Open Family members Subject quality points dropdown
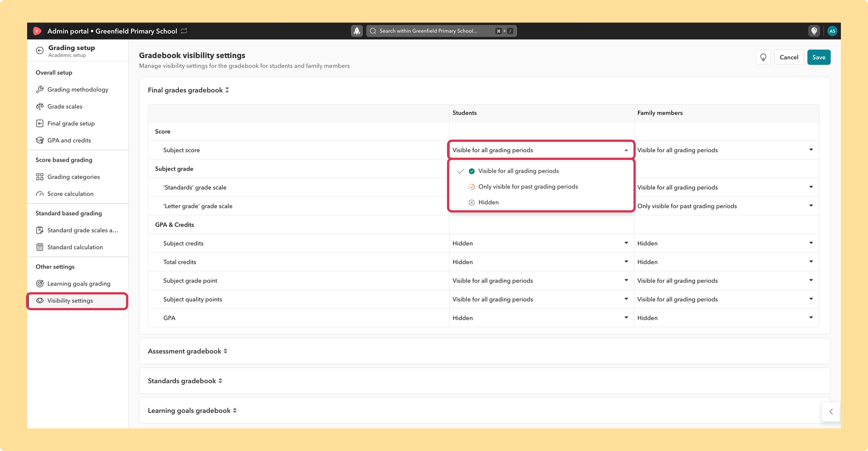Viewport: 868px width, 451px height. click(x=726, y=299)
